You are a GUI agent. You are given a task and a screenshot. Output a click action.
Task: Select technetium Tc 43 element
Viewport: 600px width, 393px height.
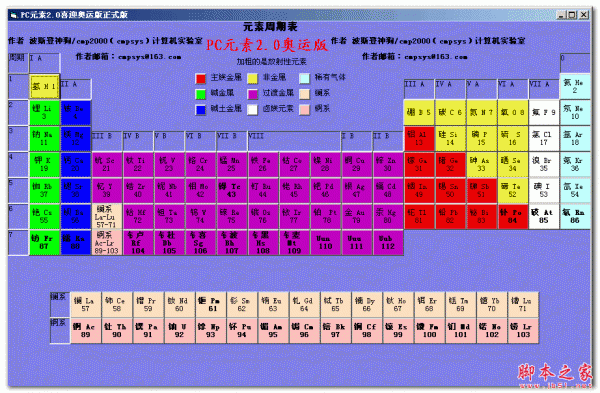coord(232,191)
